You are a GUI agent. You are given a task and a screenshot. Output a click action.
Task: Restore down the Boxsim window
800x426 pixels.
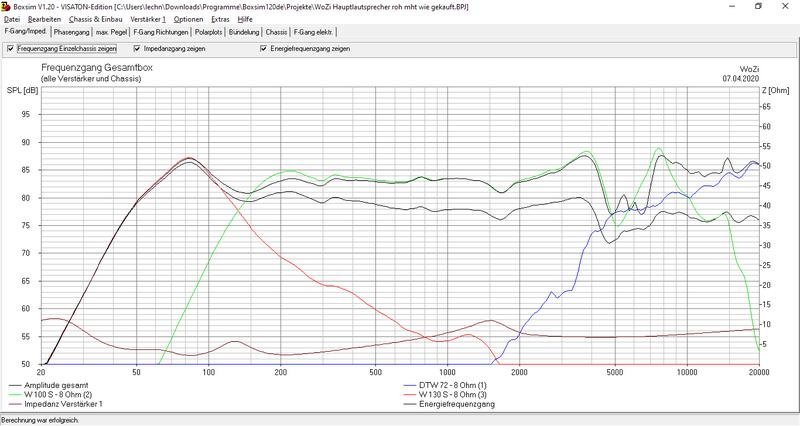click(758, 7)
